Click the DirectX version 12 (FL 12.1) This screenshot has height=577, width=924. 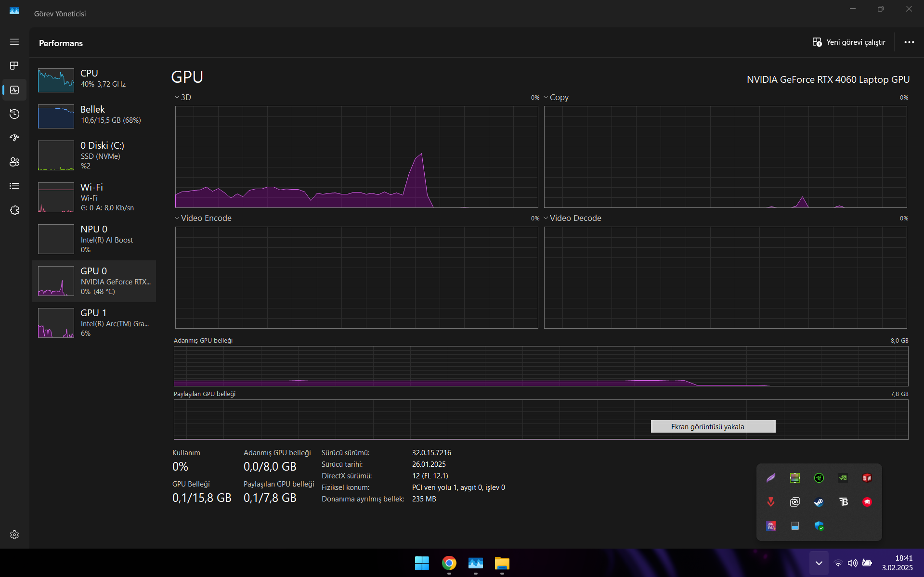(430, 476)
